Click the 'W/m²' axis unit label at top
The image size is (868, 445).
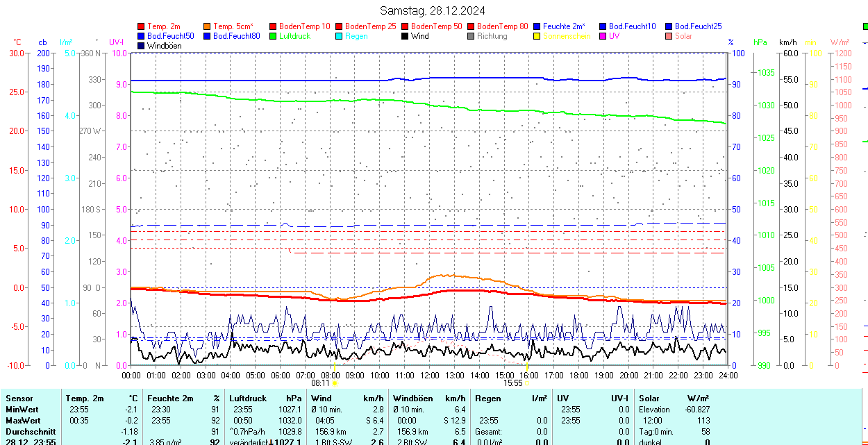pyautogui.click(x=840, y=42)
